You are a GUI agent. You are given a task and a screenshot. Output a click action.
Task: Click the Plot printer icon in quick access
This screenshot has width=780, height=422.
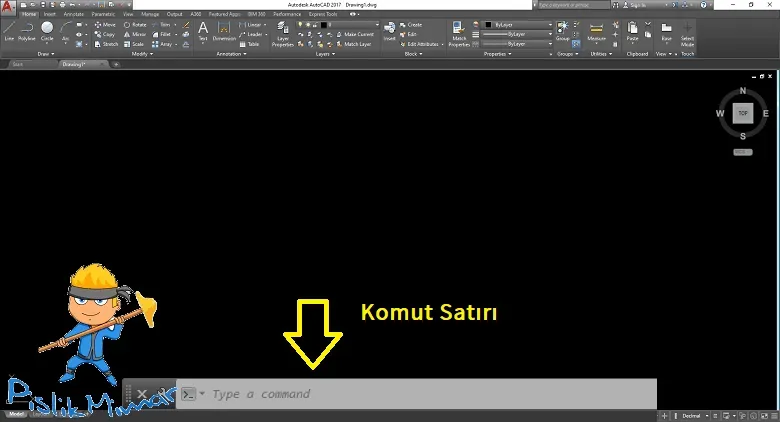pos(62,4)
